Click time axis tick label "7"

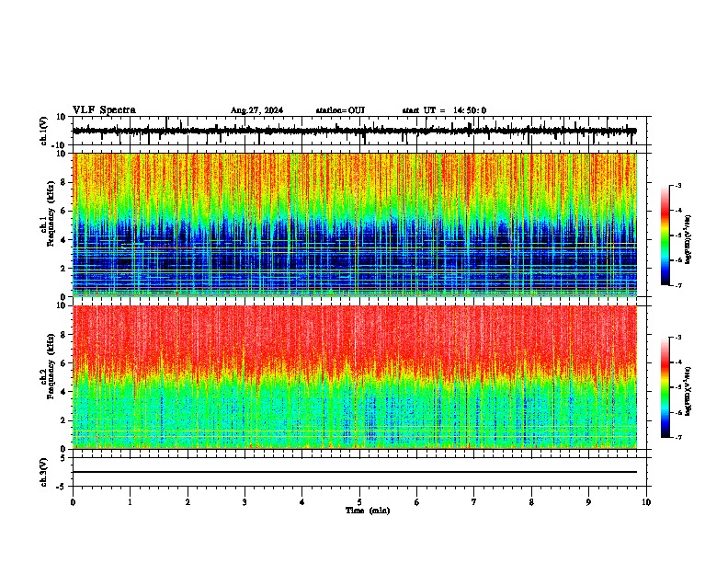click(x=474, y=502)
